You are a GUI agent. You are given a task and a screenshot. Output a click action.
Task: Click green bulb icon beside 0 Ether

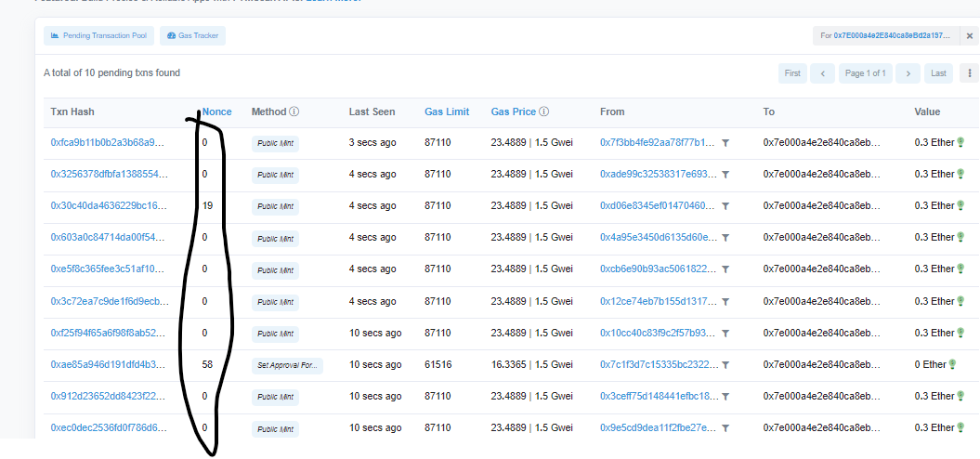pos(952,364)
